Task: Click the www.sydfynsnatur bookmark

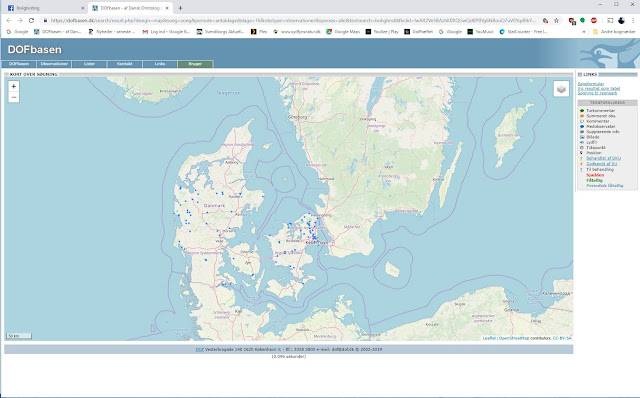Action: pyautogui.click(x=297, y=31)
